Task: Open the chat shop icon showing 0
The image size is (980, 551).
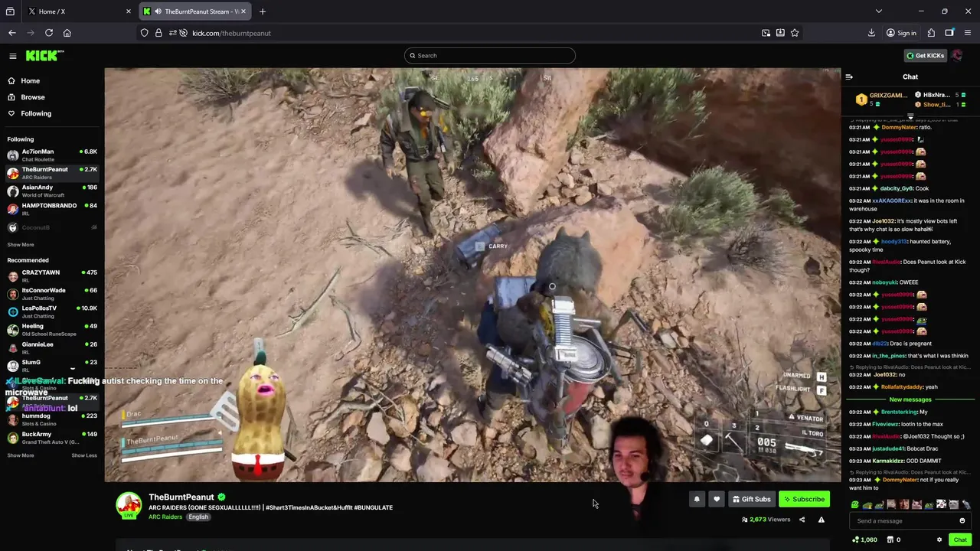Action: click(x=893, y=540)
